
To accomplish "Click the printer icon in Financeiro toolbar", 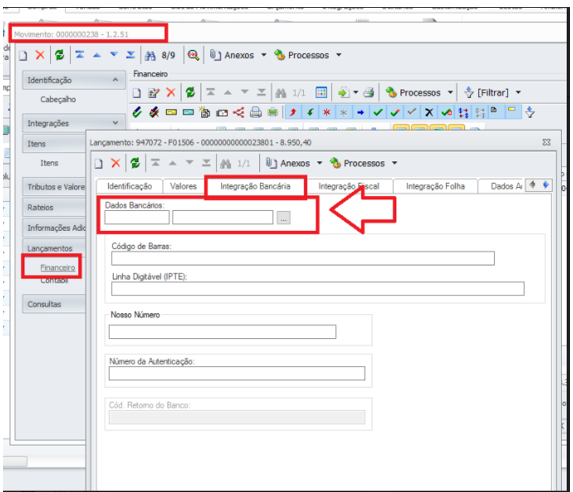I will [x=368, y=92].
